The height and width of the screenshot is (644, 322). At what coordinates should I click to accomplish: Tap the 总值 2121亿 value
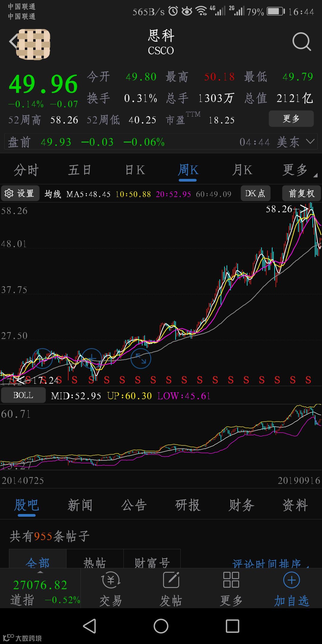click(295, 98)
